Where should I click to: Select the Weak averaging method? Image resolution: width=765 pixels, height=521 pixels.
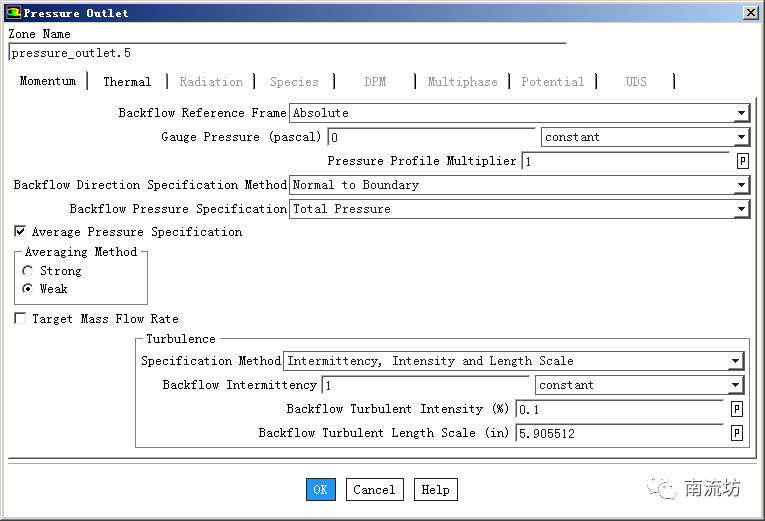coord(28,289)
